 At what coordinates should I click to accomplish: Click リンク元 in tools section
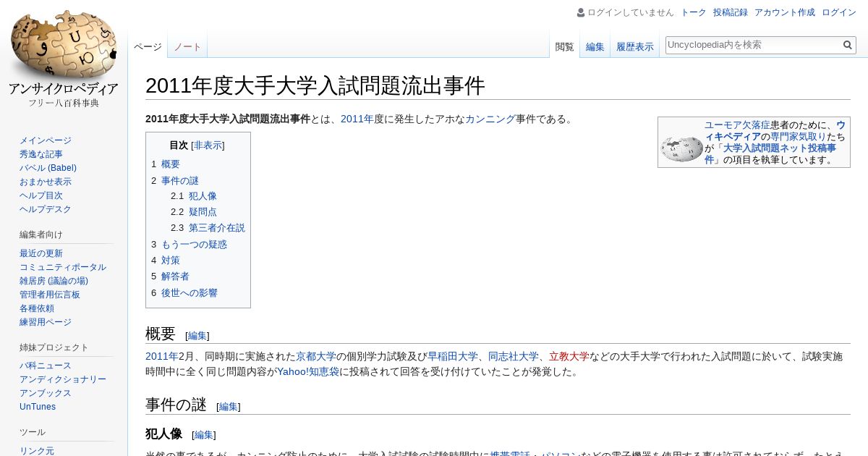point(37,451)
